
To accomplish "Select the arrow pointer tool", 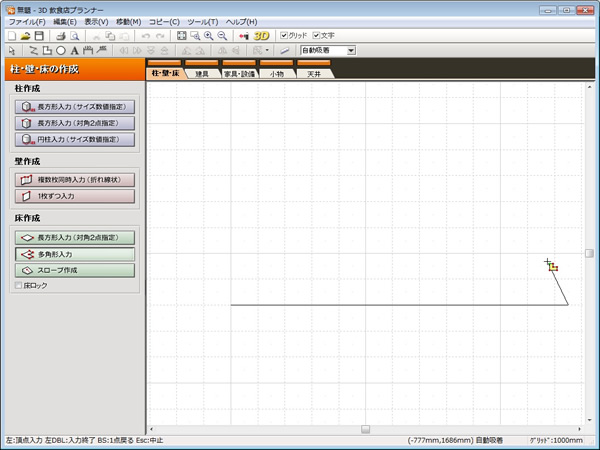I will [12, 50].
